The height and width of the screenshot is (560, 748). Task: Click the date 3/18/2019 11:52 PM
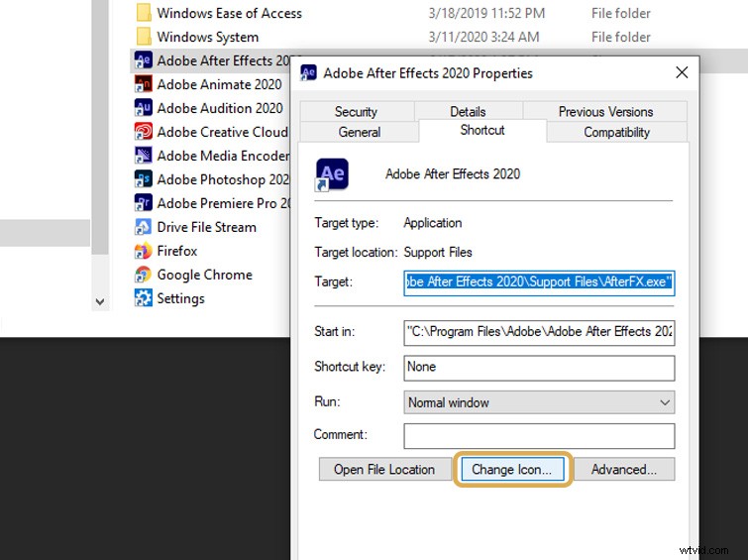tap(486, 13)
